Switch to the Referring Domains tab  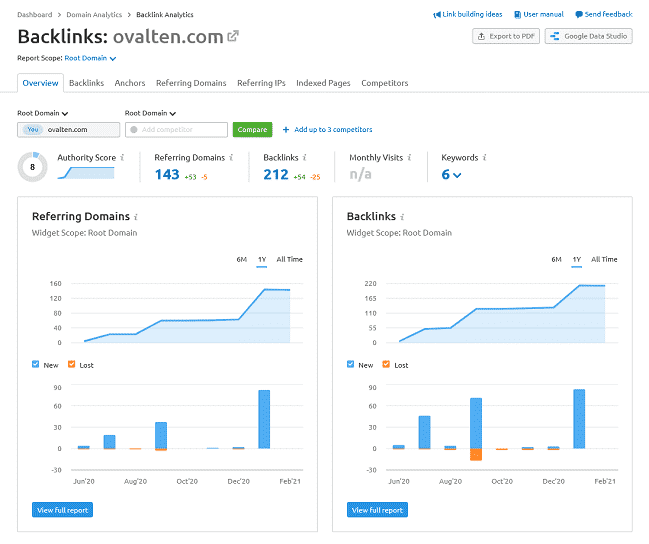point(191,83)
